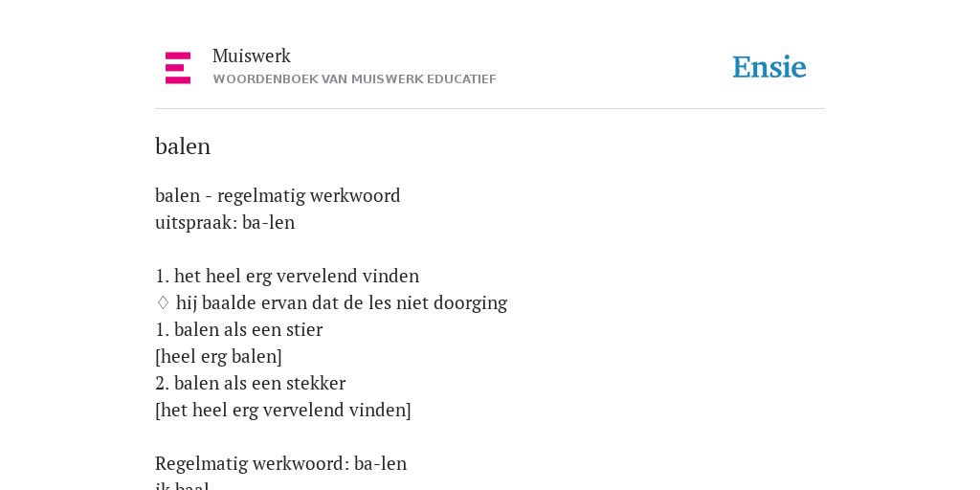Click the diamond bullet before example sentence
The height and width of the screenshot is (490, 980).
pyautogui.click(x=163, y=303)
